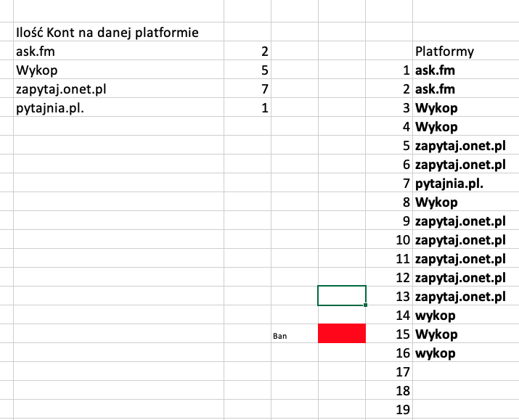This screenshot has width=519, height=420.
Task: Select the Ban legend label cell
Action: coord(295,334)
